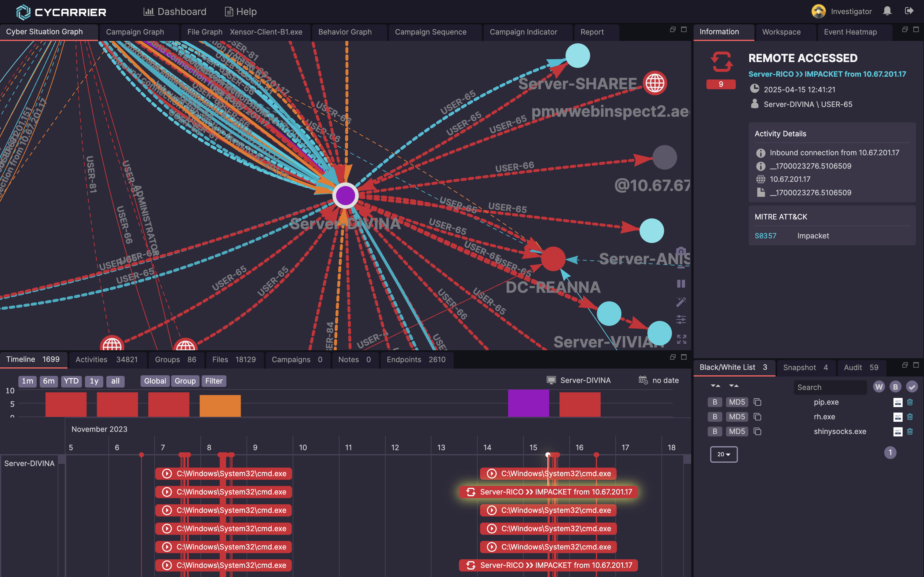Click the logout icon
The image size is (924, 577).
click(x=909, y=11)
